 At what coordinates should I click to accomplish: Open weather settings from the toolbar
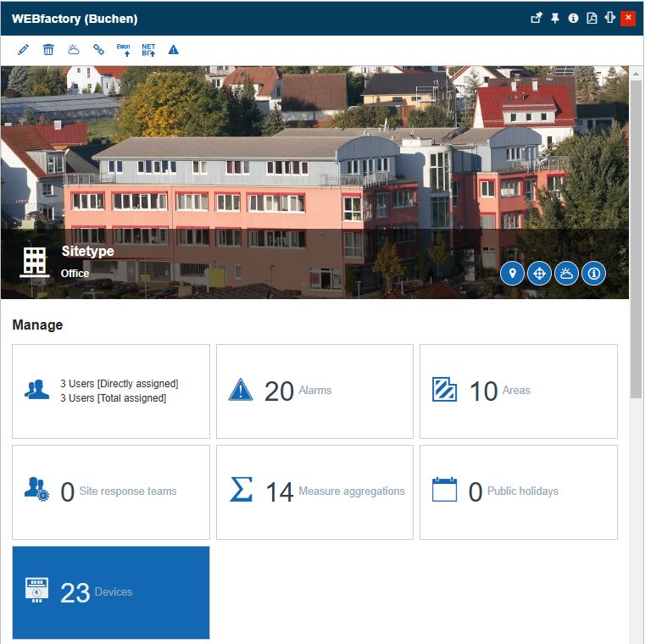tap(74, 50)
